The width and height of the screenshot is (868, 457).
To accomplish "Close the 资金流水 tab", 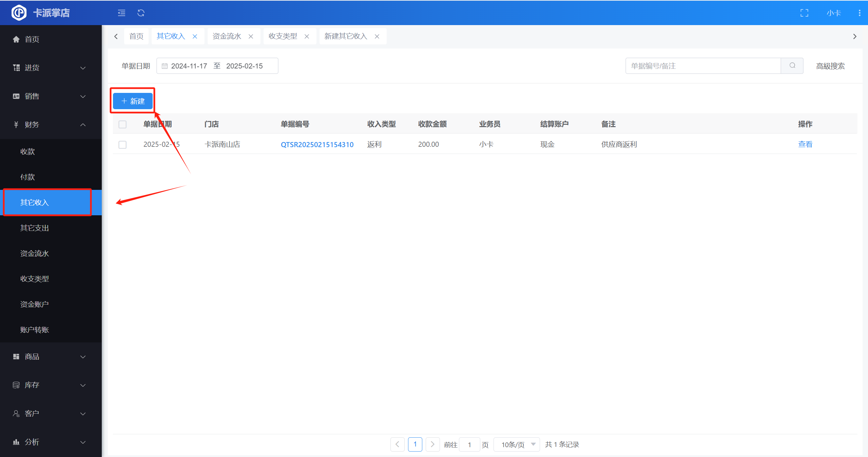I will pos(251,36).
